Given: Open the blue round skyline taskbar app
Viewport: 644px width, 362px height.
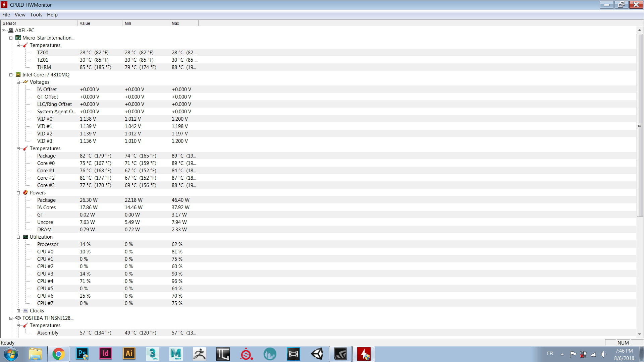Looking at the screenshot, I should (270, 354).
